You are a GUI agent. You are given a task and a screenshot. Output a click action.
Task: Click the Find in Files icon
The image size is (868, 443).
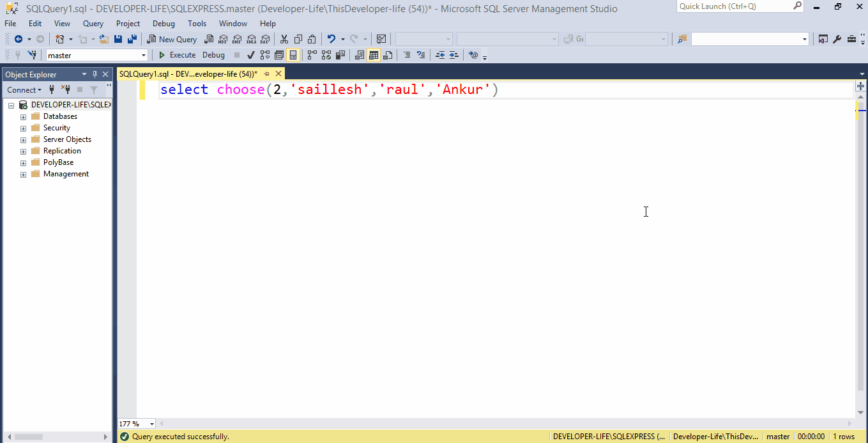[682, 39]
